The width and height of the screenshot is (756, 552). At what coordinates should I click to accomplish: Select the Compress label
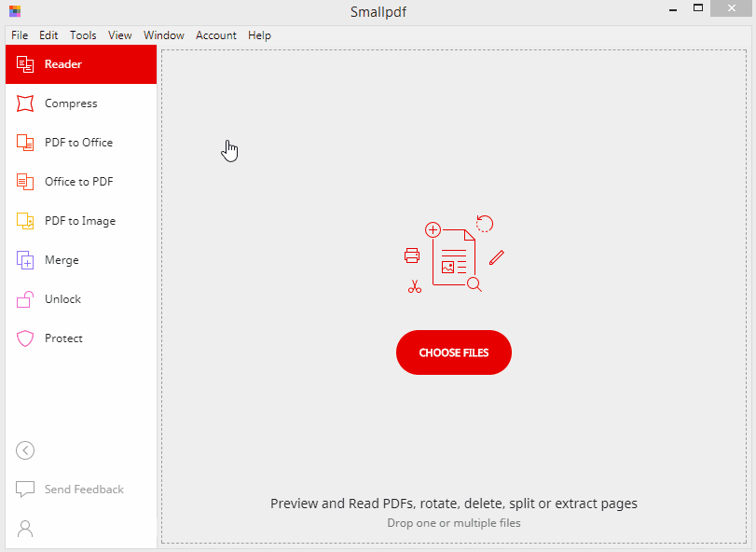click(71, 103)
